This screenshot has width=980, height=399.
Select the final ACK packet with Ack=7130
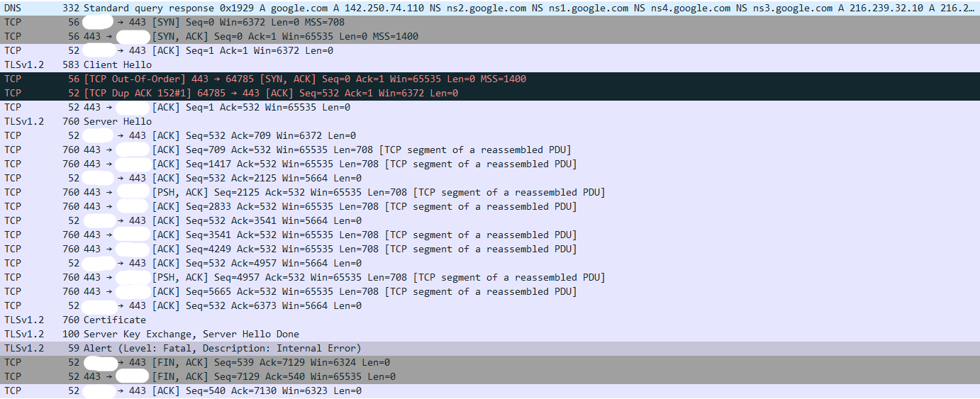pos(490,390)
